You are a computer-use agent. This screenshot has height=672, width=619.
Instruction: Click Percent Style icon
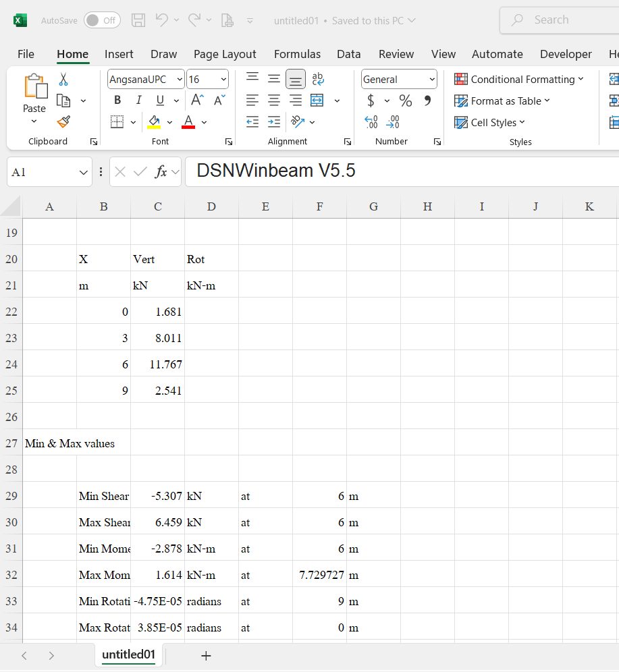[406, 101]
